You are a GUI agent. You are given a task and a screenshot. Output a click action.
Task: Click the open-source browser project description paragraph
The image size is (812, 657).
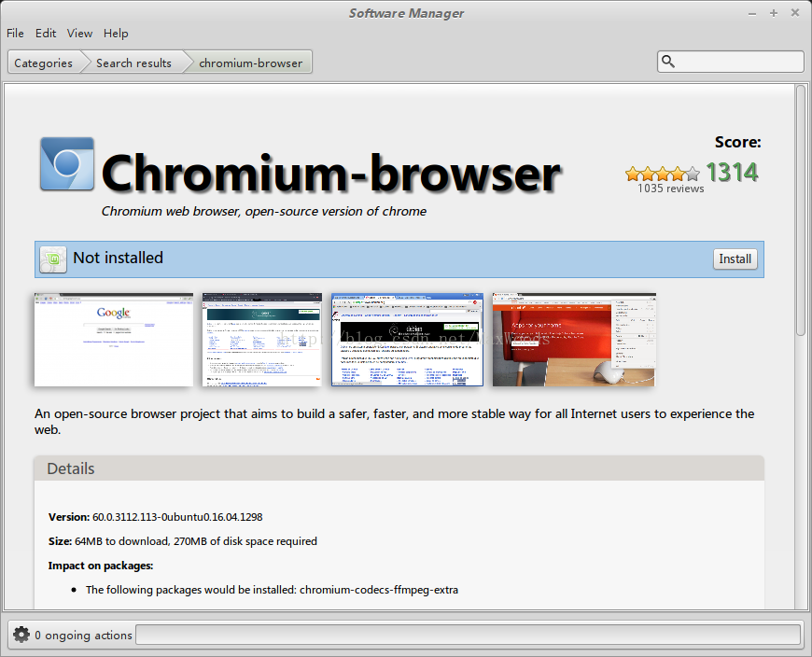[x=394, y=422]
